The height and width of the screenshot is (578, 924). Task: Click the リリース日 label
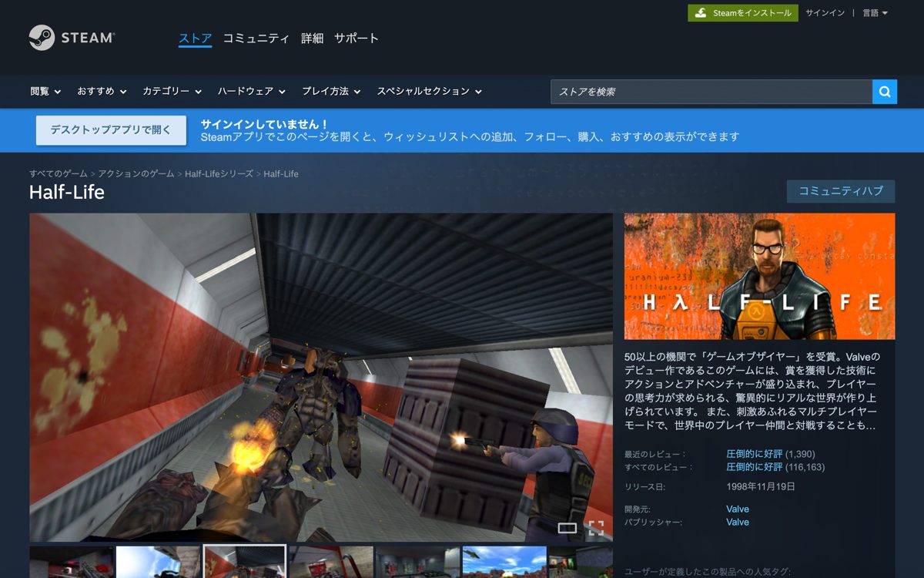click(644, 487)
